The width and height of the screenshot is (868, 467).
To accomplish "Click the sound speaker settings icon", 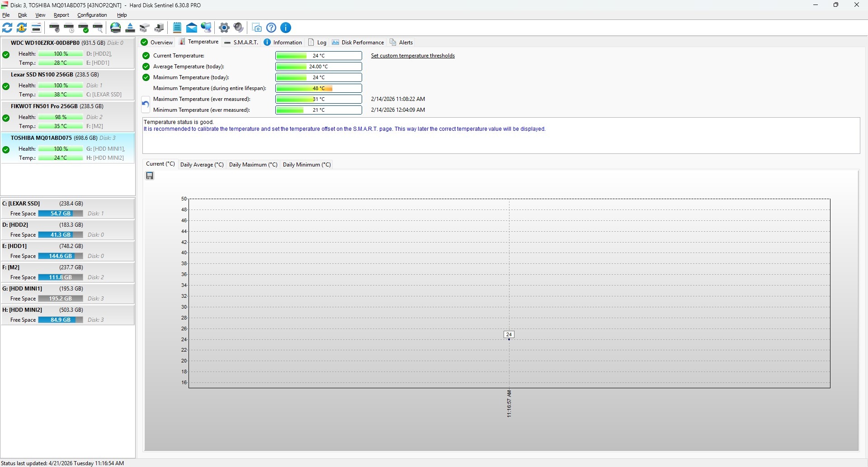I will [x=239, y=28].
